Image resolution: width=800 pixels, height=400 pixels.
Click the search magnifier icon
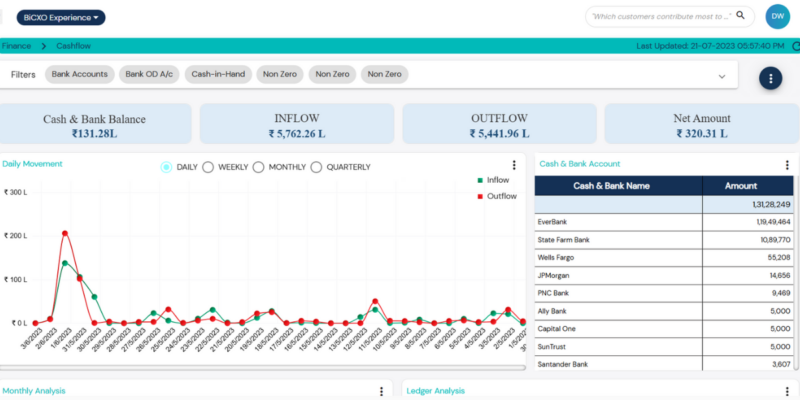tap(741, 16)
